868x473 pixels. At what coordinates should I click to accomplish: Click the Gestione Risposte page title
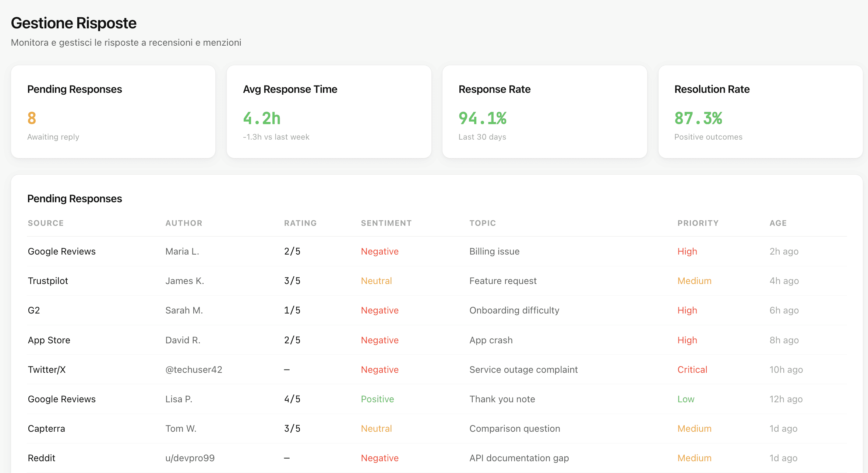74,23
